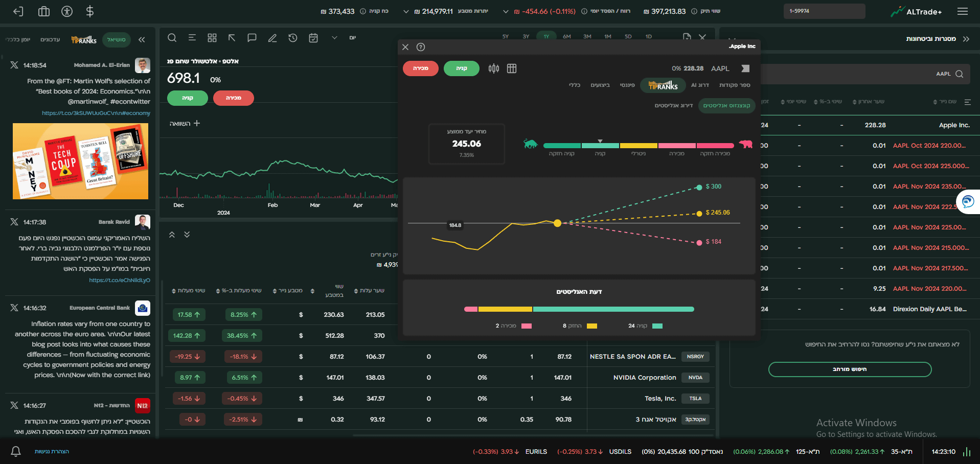980x464 pixels.
Task: Click the account number input field
Action: 824,11
